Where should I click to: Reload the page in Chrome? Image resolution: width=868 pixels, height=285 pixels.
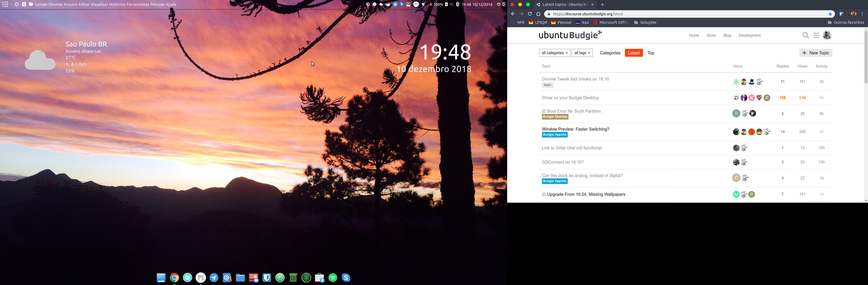click(x=530, y=14)
